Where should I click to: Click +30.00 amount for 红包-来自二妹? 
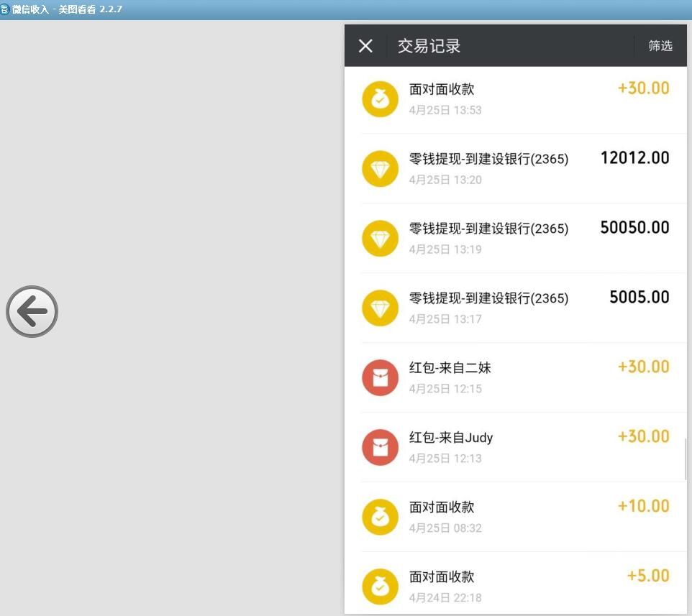(644, 367)
